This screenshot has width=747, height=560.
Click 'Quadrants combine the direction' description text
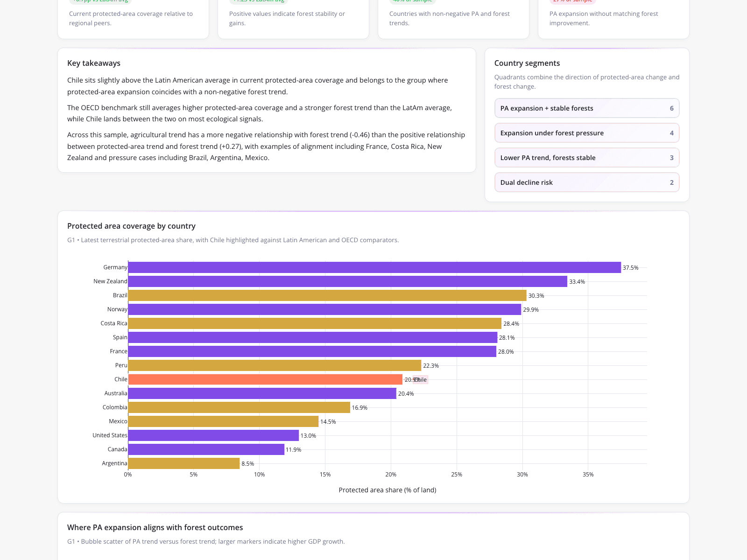[587, 82]
